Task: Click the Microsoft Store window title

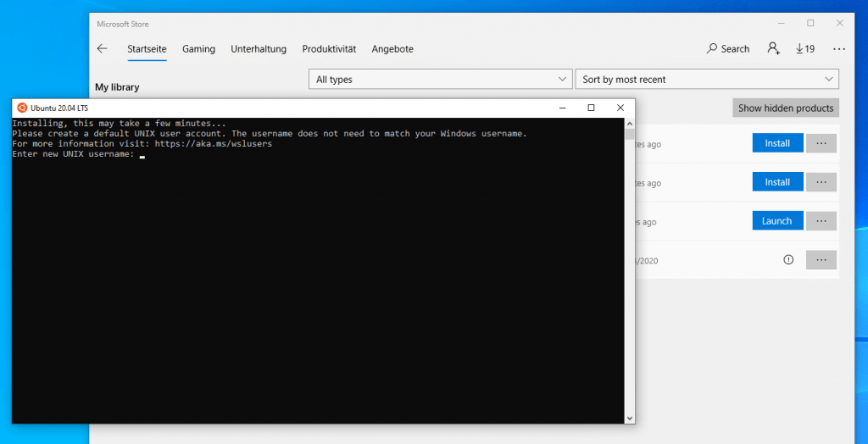Action: point(123,25)
